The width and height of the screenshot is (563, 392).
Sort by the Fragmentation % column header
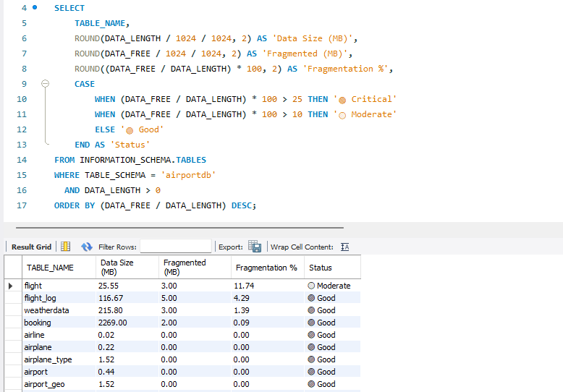pyautogui.click(x=266, y=268)
